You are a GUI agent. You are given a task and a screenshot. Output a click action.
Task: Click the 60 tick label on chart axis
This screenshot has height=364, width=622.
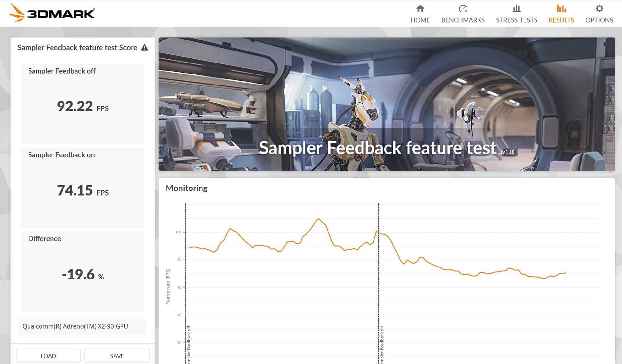(x=179, y=288)
